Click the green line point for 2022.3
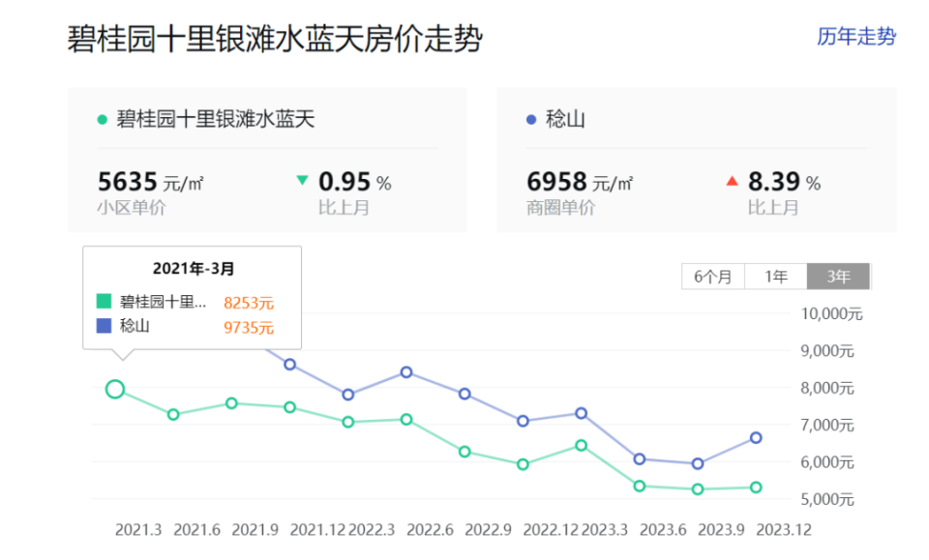The height and width of the screenshot is (560, 929). [x=348, y=422]
